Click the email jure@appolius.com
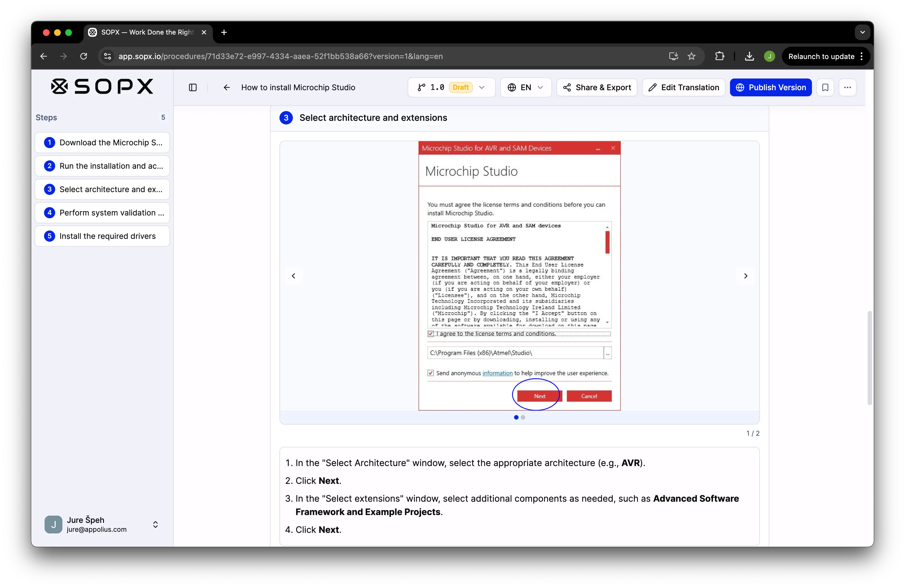Image resolution: width=905 pixels, height=588 pixels. coord(97,529)
